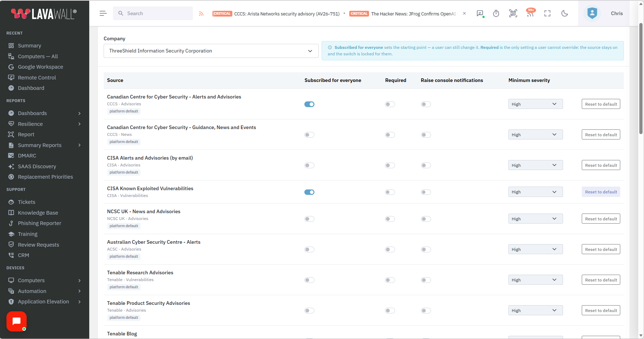Click the Knowledge Base book icon
This screenshot has height=339, width=644.
click(x=11, y=213)
